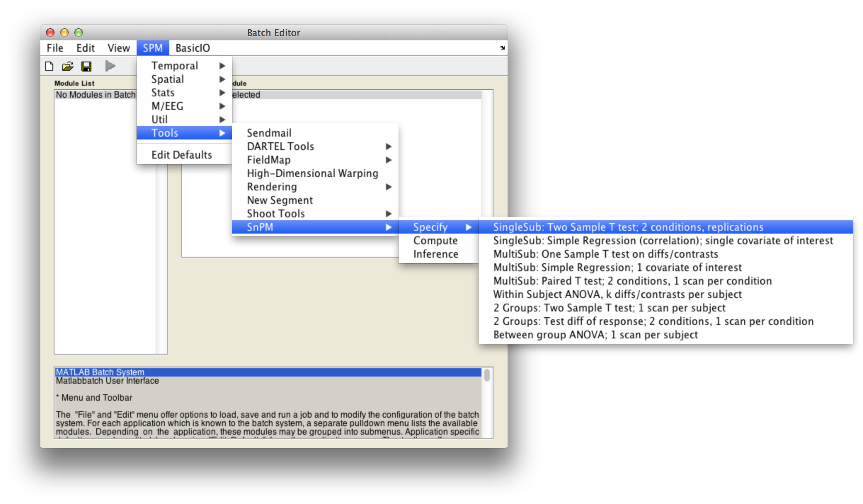Image resolution: width=863 pixels, height=504 pixels.
Task: Click the Load Batch folder icon
Action: pos(67,66)
